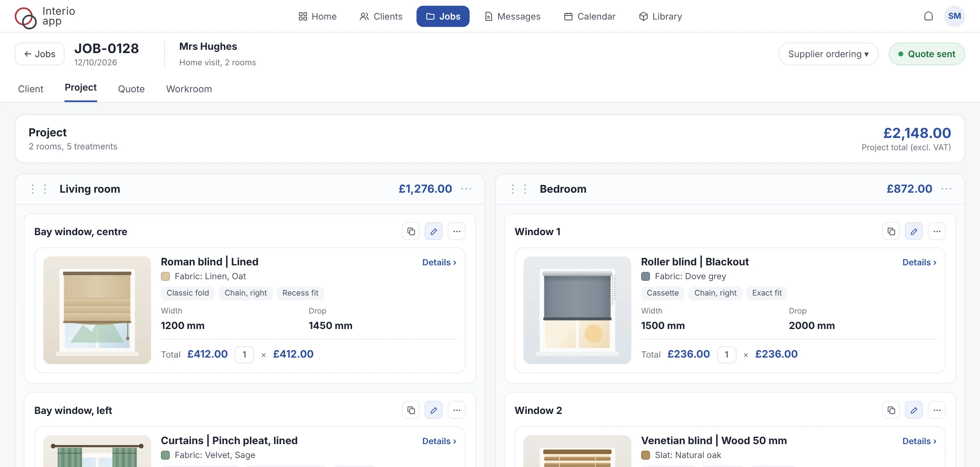Open more options for Bay window, centre
Image resolution: width=980 pixels, height=467 pixels.
click(x=457, y=231)
